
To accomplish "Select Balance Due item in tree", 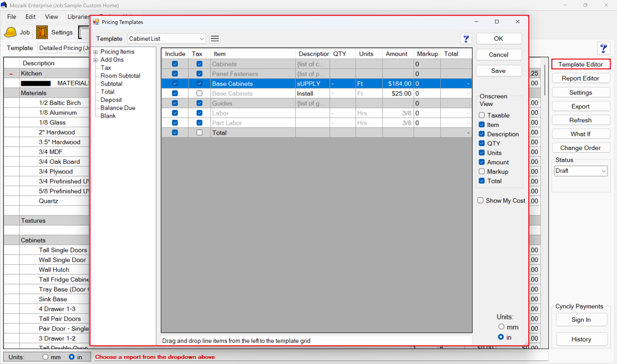I will coord(118,108).
